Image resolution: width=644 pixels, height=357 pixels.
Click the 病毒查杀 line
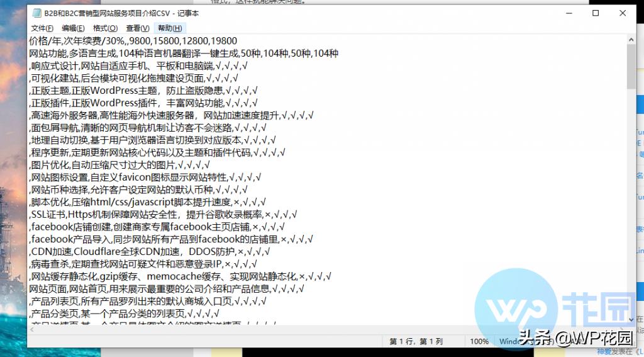pos(143,264)
